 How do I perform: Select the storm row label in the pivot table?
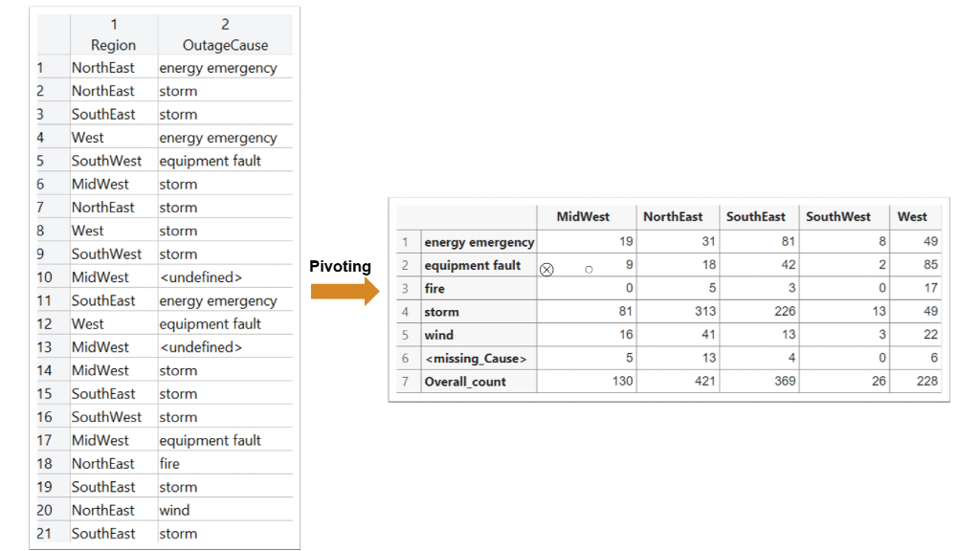click(442, 312)
